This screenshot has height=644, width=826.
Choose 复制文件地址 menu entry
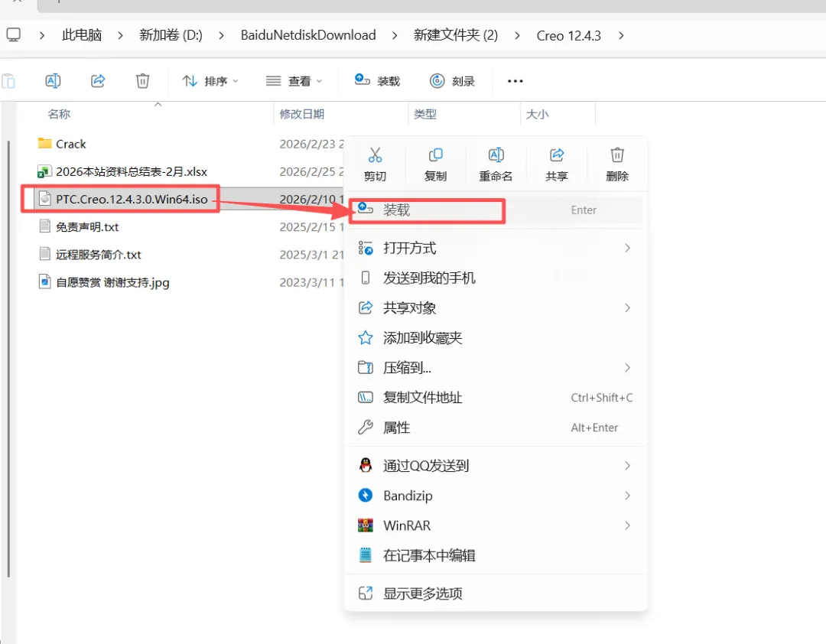click(x=495, y=398)
